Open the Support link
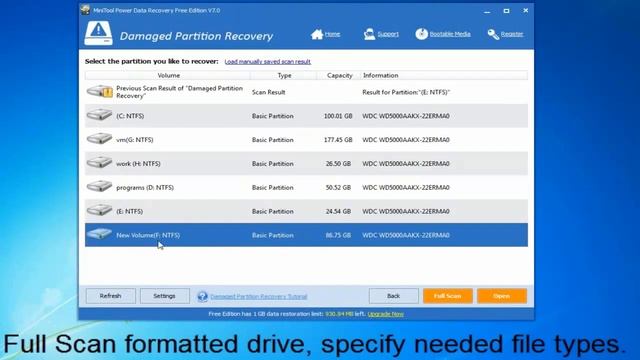The width and height of the screenshot is (640, 360). (388, 34)
